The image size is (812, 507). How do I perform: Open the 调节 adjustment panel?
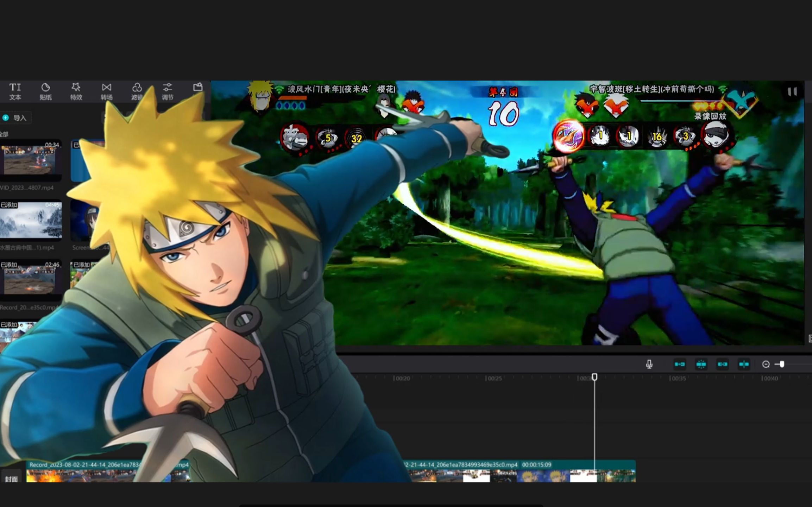coord(168,91)
